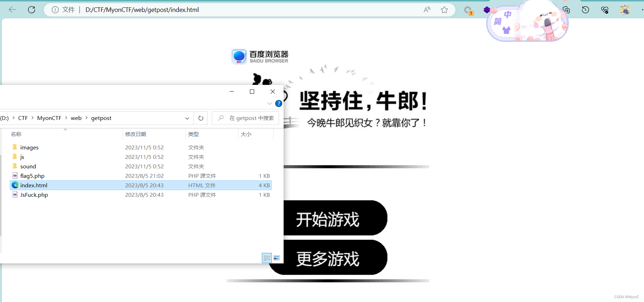Click the search magnifier icon in Explorer
Image resolution: width=644 pixels, height=302 pixels.
(x=221, y=118)
